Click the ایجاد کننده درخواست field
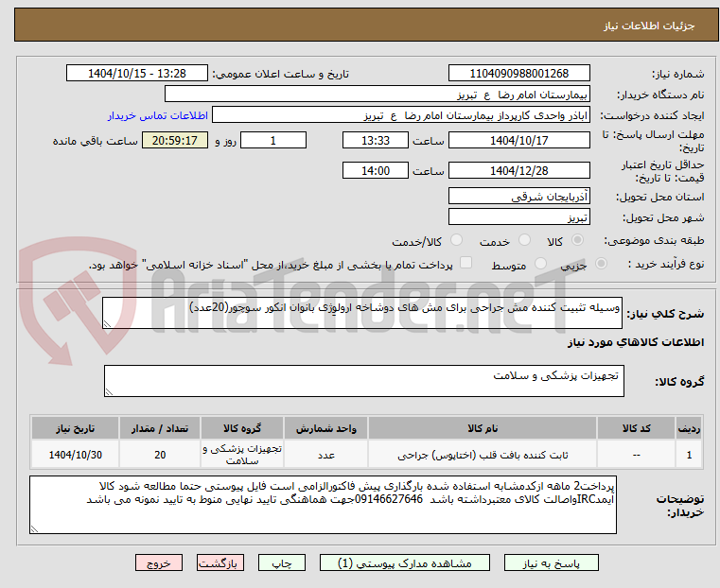This screenshot has width=720, height=588. tap(401, 114)
